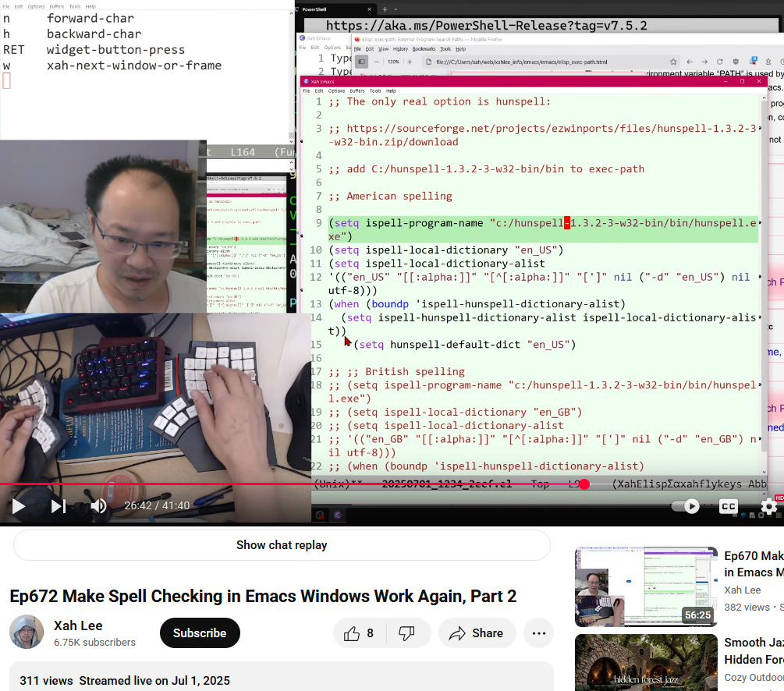
Task: Open the File menu in the top-left white Emacs window
Action: pos(6,6)
